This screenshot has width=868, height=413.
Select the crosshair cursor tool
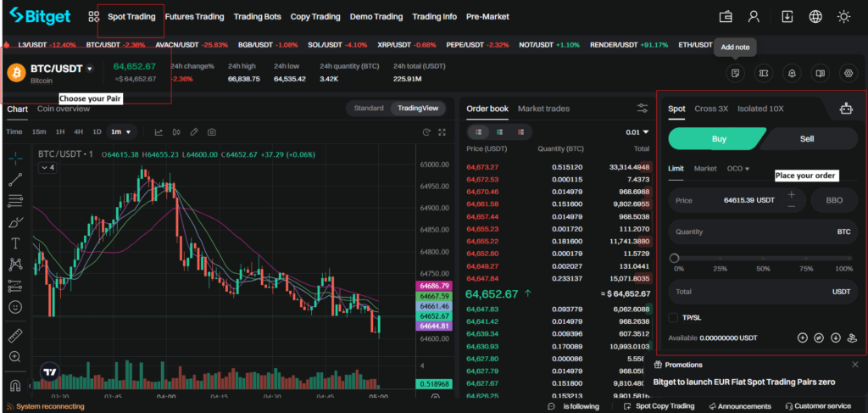coord(15,159)
